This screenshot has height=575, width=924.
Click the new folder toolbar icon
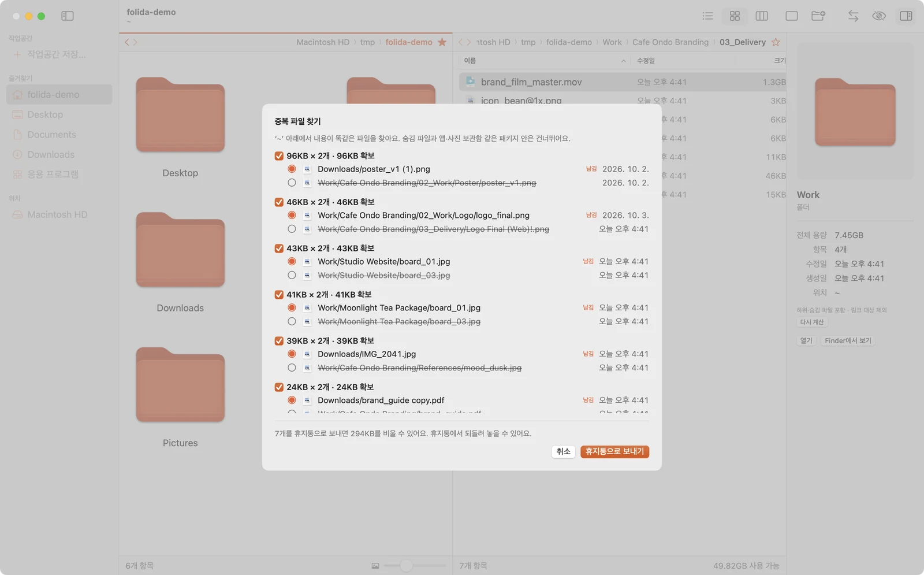coord(818,16)
